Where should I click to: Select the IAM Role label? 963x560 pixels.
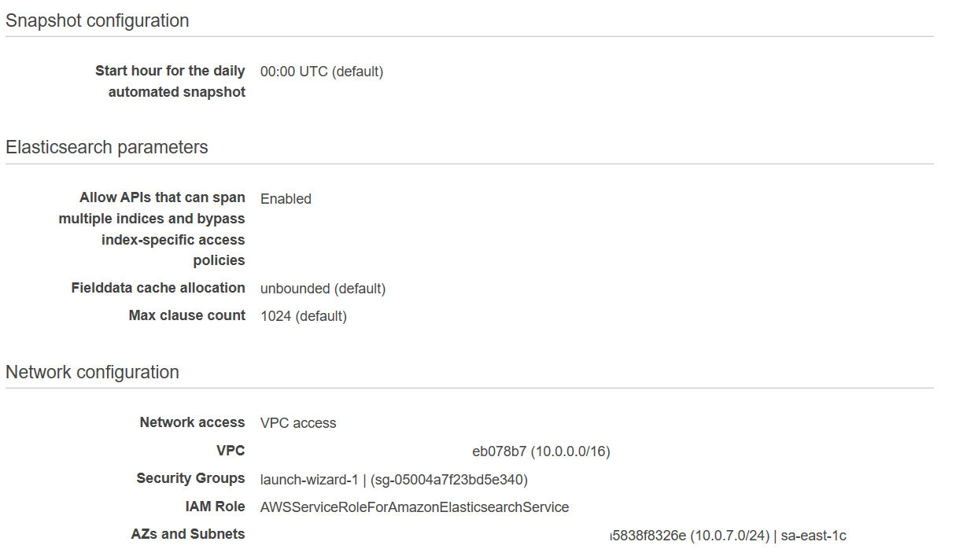pyautogui.click(x=215, y=507)
